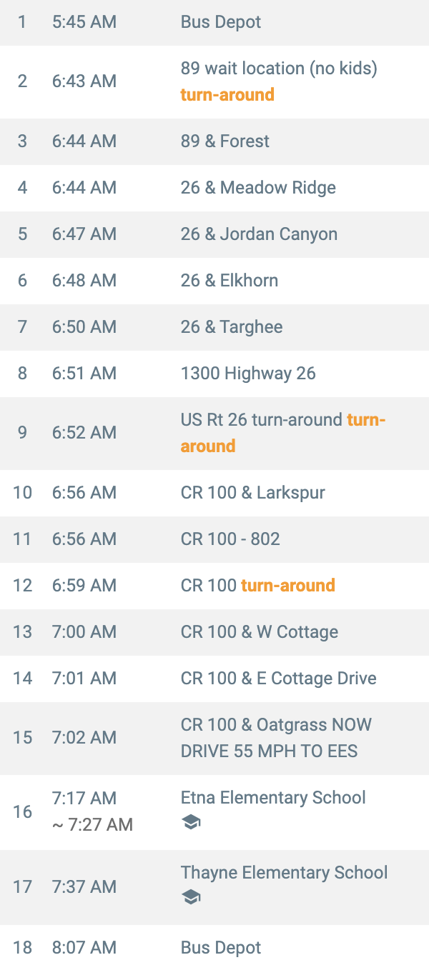Screen dimensions: 429x980
Task: Select the 7:37 AM time for stop 17
Action: [84, 887]
